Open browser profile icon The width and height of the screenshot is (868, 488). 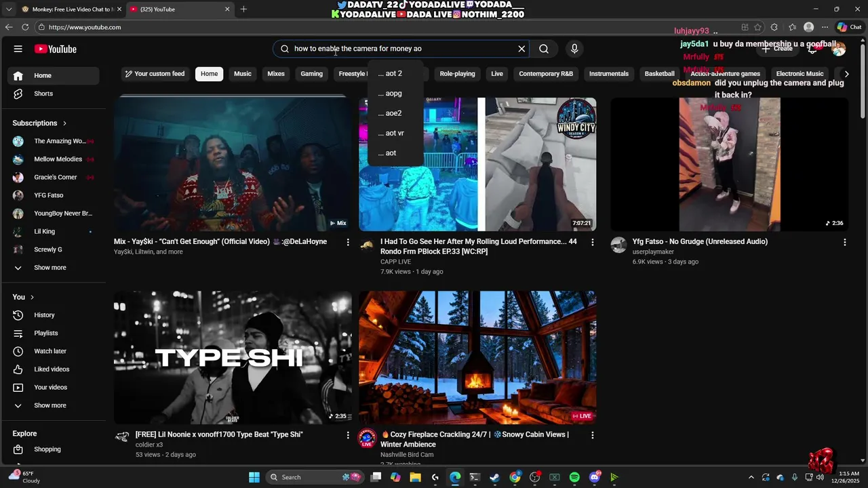808,27
